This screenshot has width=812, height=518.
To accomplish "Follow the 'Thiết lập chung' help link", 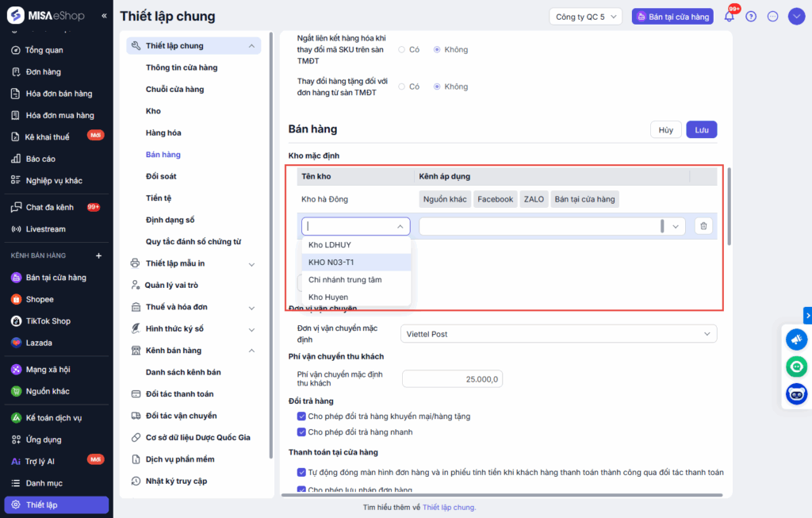I will [448, 508].
